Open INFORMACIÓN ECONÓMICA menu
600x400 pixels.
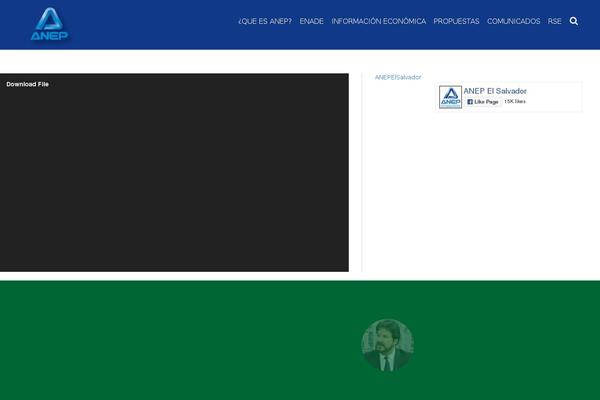click(378, 21)
